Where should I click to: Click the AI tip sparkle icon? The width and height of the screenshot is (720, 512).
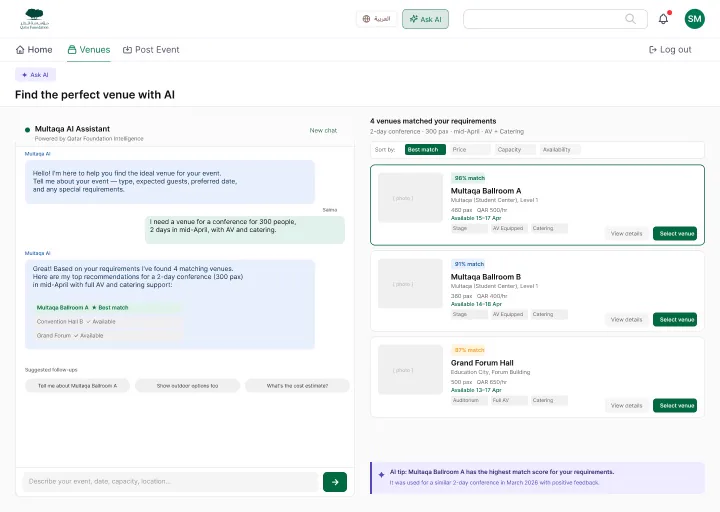click(x=381, y=475)
